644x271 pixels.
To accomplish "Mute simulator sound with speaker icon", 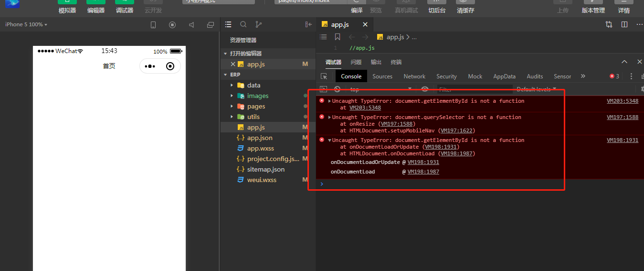I will [x=191, y=25].
